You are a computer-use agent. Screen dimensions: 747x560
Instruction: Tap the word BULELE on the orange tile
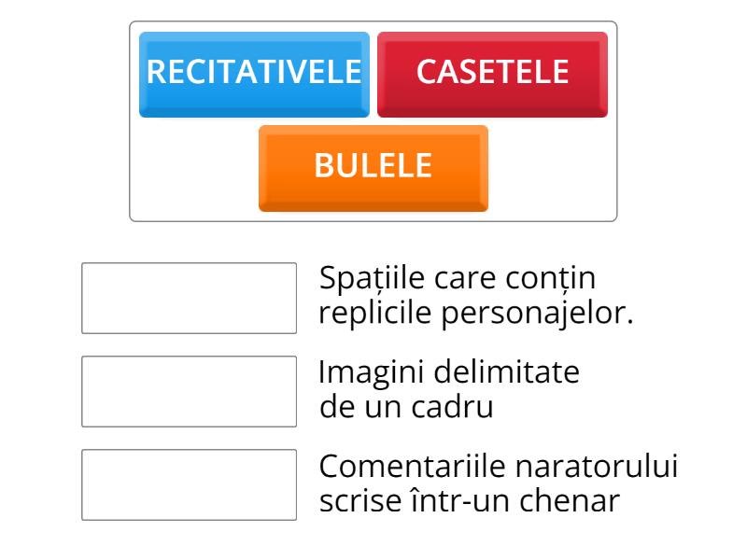tap(373, 165)
